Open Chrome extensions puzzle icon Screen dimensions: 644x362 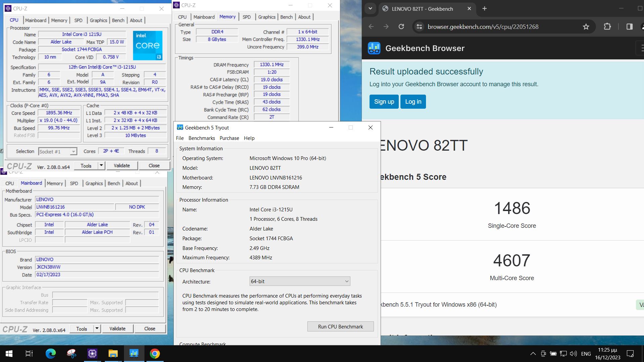point(607,27)
